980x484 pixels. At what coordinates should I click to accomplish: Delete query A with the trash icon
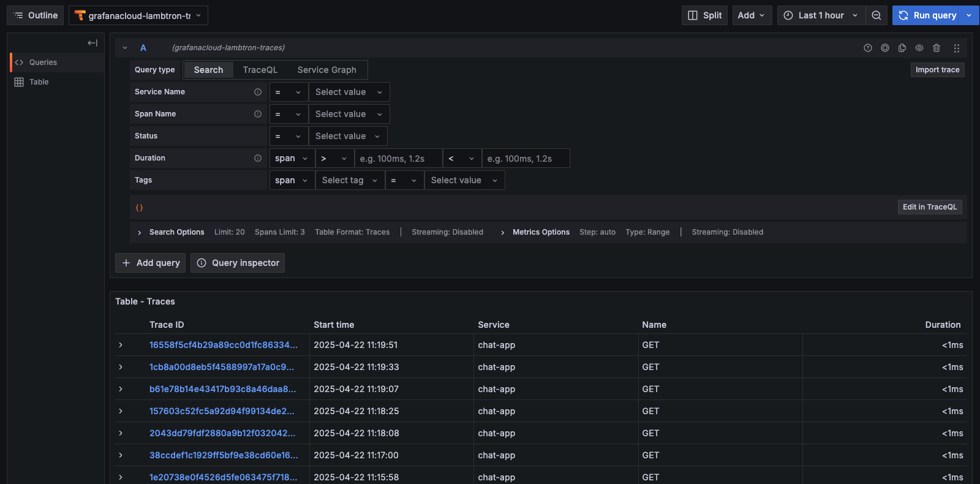point(936,48)
